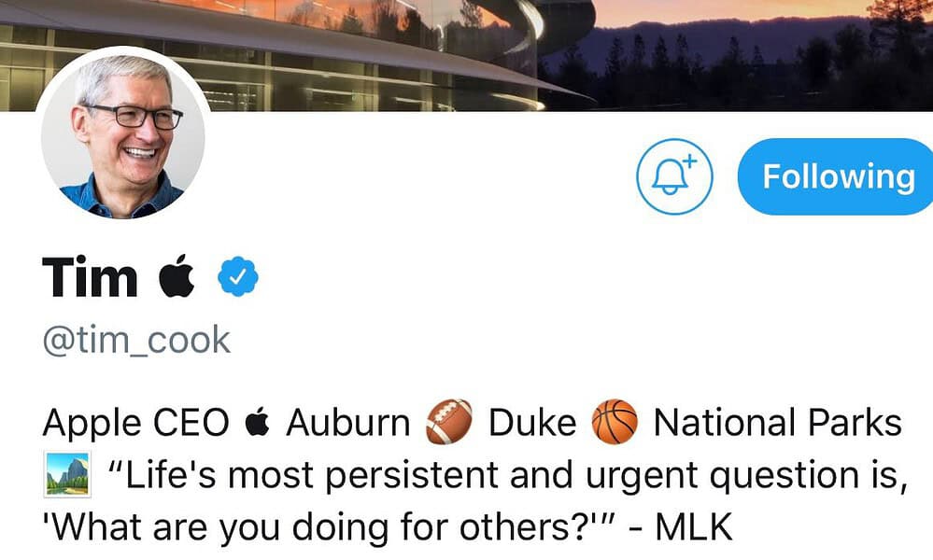The height and width of the screenshot is (560, 933).
Task: Click the @tim_cook handle
Action: point(134,341)
